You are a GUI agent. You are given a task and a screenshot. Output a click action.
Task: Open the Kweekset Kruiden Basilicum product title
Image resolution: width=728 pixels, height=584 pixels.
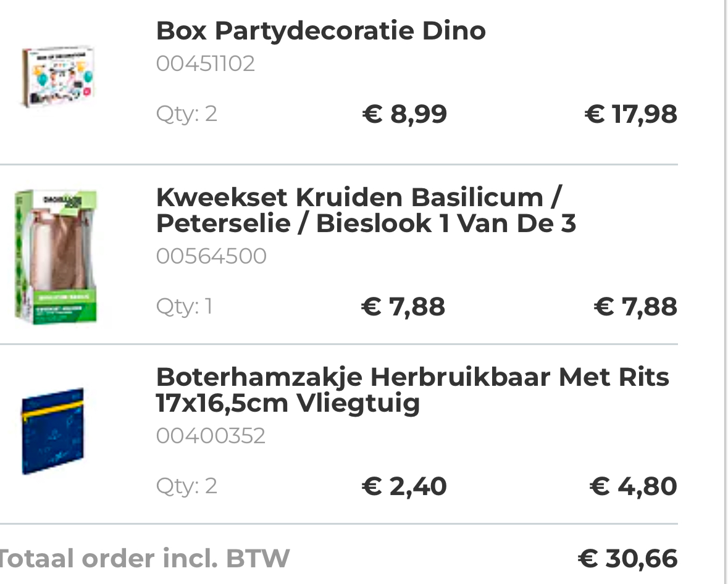(366, 211)
